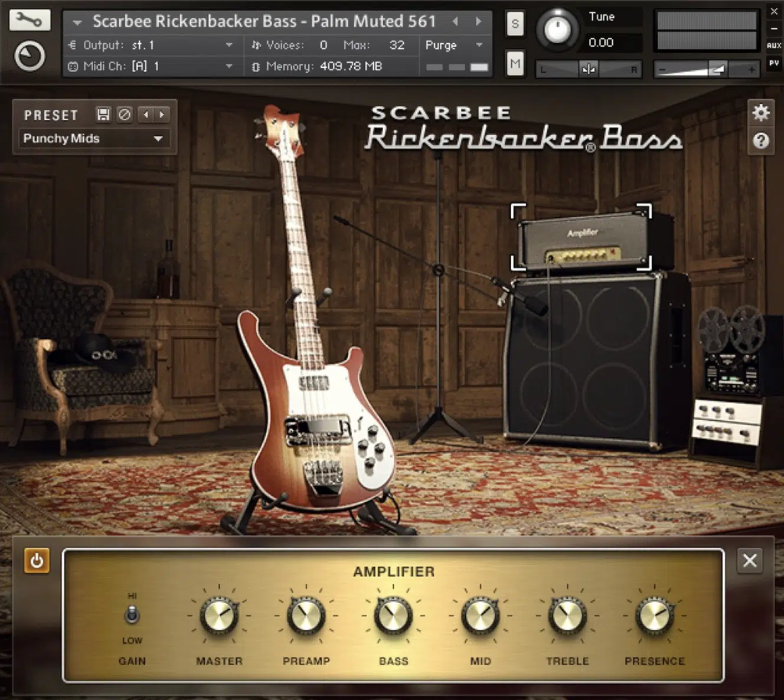Reset preset with the crossed circle icon
The width and height of the screenshot is (784, 700).
[124, 115]
